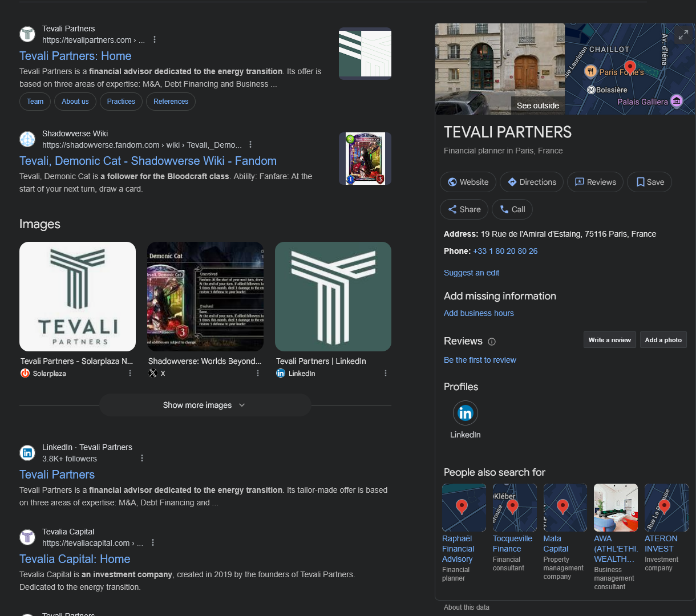Click the Tevali Partners site favicon
Image resolution: width=696 pixels, height=616 pixels.
tap(27, 34)
